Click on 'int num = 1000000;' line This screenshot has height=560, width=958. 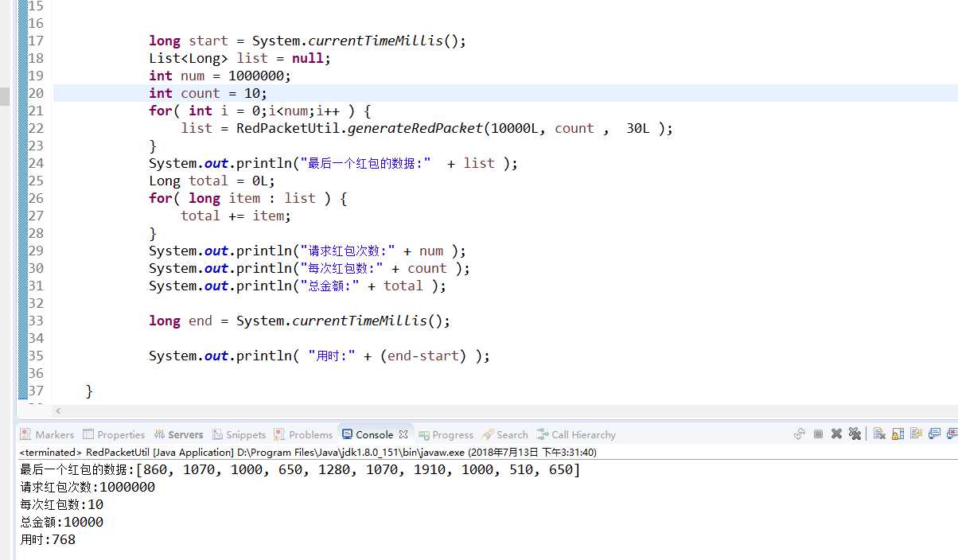click(220, 76)
